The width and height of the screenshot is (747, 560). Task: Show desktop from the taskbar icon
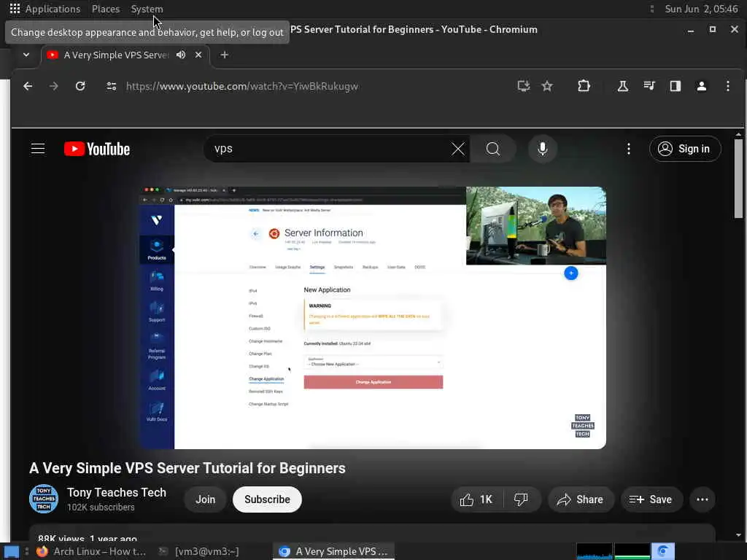(x=12, y=551)
